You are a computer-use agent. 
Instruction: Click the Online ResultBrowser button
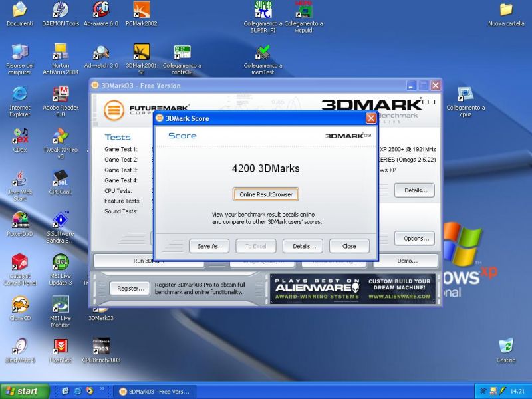pos(266,194)
